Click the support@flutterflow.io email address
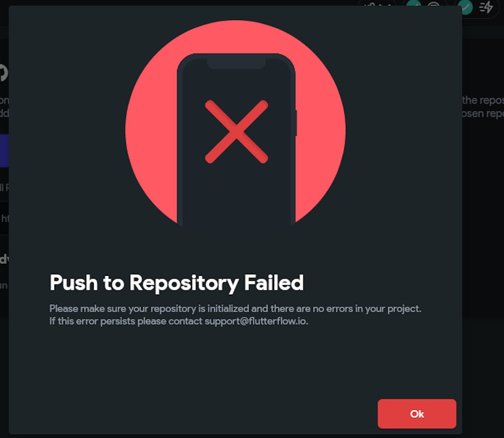The image size is (504, 438). point(256,321)
